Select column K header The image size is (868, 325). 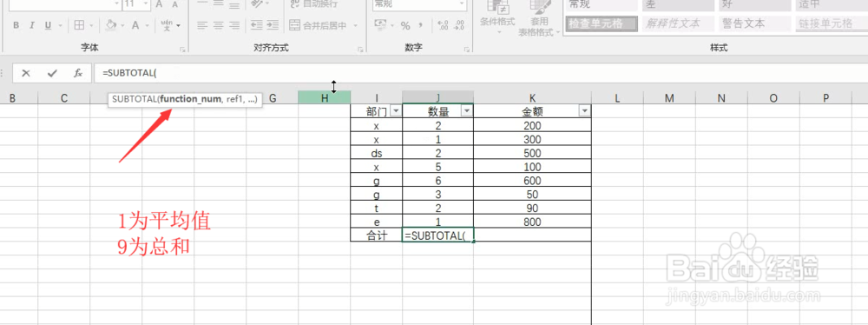[x=533, y=98]
